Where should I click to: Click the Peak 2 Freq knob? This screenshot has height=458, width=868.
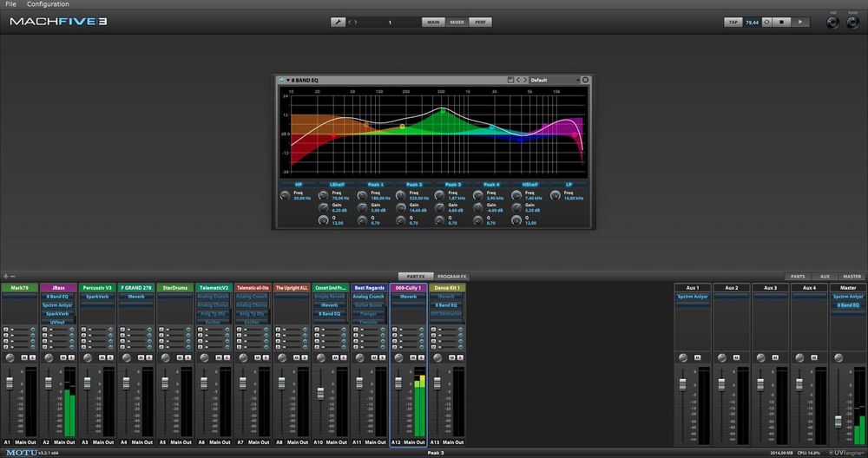click(x=401, y=195)
